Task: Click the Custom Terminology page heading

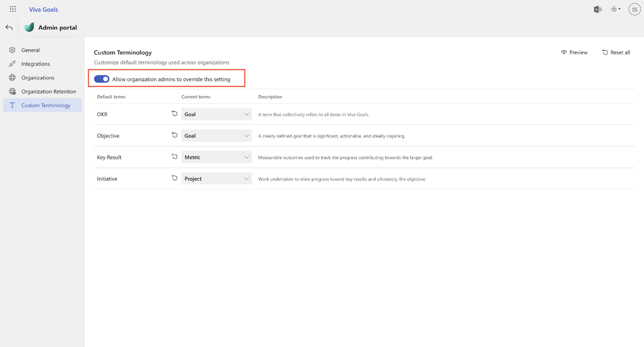Action: click(123, 53)
